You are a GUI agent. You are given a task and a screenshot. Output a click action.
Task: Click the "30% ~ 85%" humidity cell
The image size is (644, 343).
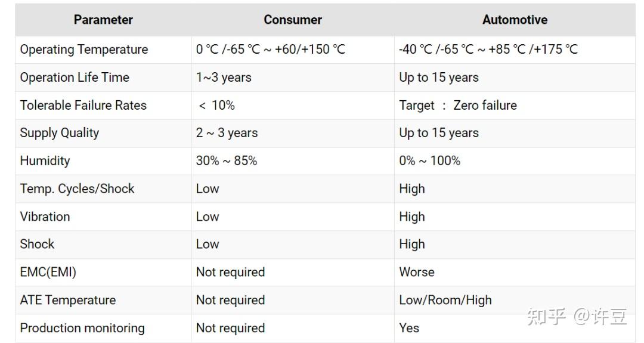[x=227, y=161]
